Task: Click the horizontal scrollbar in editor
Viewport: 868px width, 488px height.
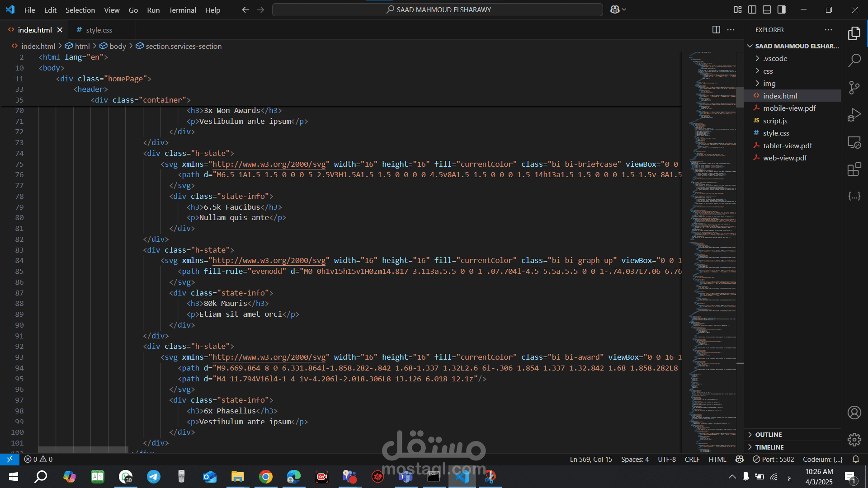Action: [84, 450]
